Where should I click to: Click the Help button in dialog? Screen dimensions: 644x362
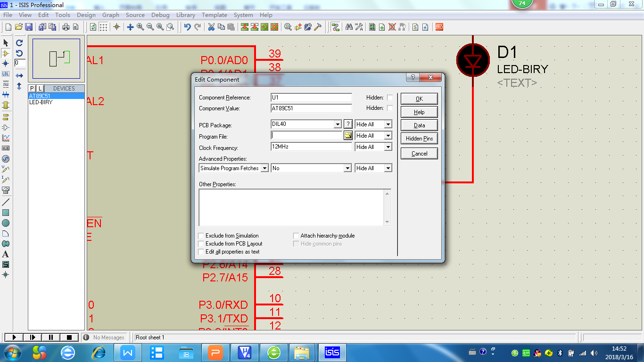click(419, 112)
